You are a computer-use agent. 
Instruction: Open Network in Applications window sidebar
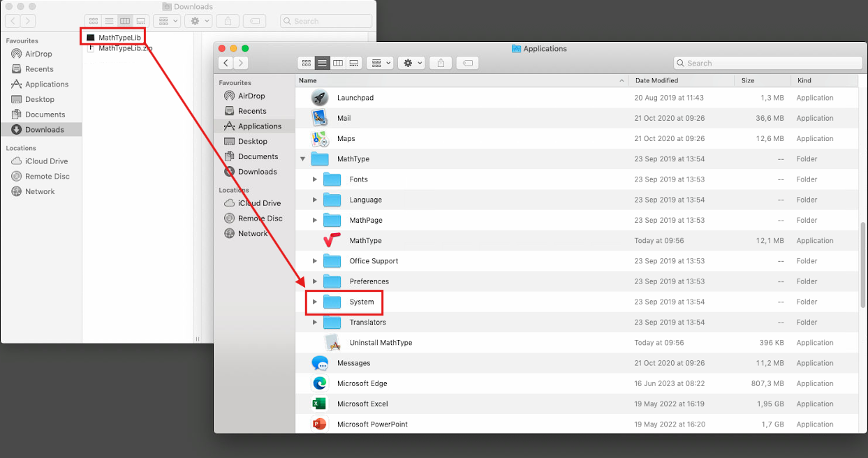(251, 233)
